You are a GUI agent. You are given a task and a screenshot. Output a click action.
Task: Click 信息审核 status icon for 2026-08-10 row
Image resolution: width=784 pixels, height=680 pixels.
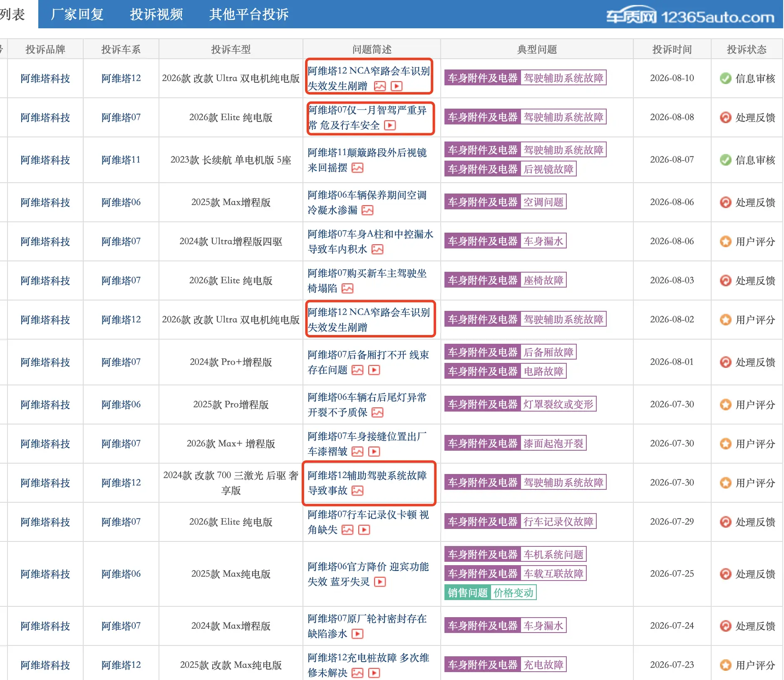(725, 78)
